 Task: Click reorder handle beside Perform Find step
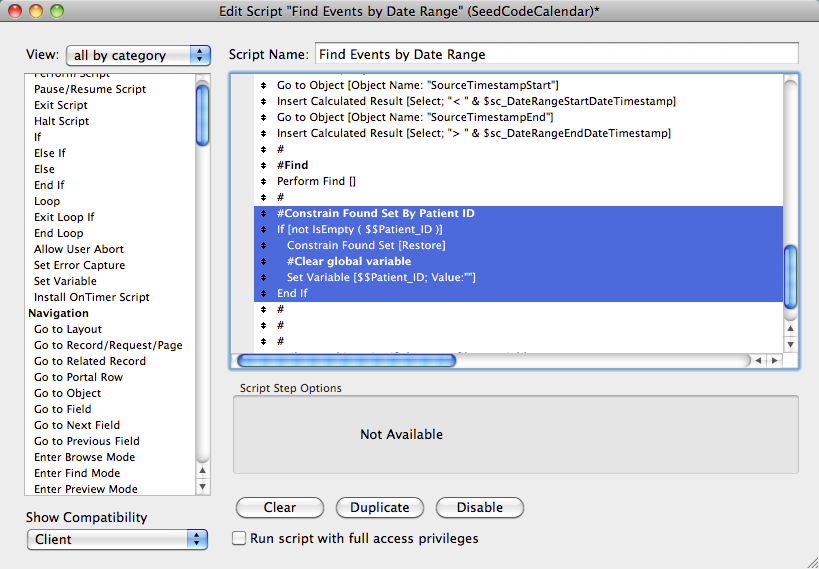263,181
